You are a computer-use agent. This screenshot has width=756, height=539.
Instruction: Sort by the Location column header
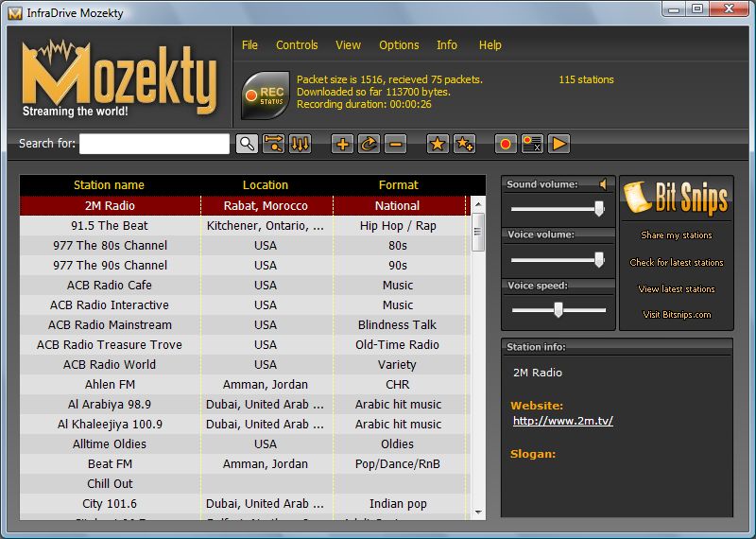(x=266, y=184)
